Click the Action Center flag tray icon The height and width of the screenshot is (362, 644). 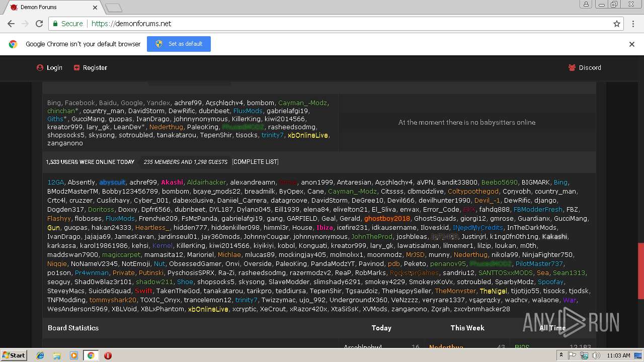tap(572, 355)
